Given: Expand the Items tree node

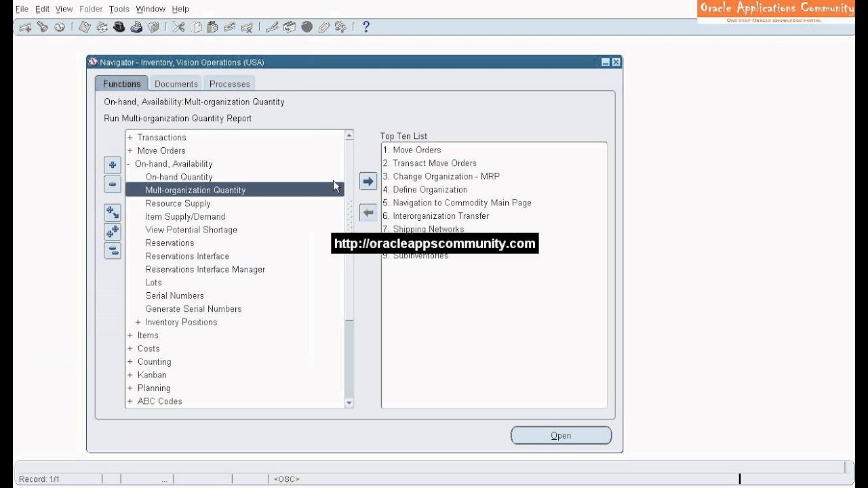Looking at the screenshot, I should click(130, 335).
